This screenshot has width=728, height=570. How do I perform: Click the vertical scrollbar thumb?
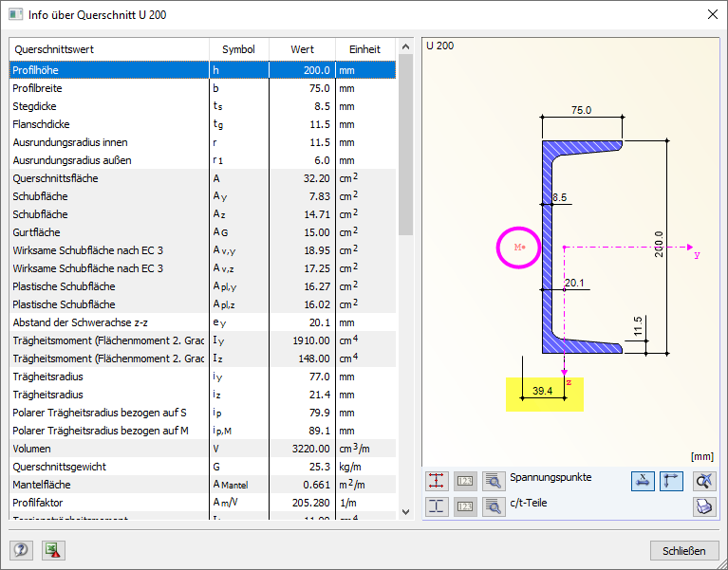[x=405, y=145]
